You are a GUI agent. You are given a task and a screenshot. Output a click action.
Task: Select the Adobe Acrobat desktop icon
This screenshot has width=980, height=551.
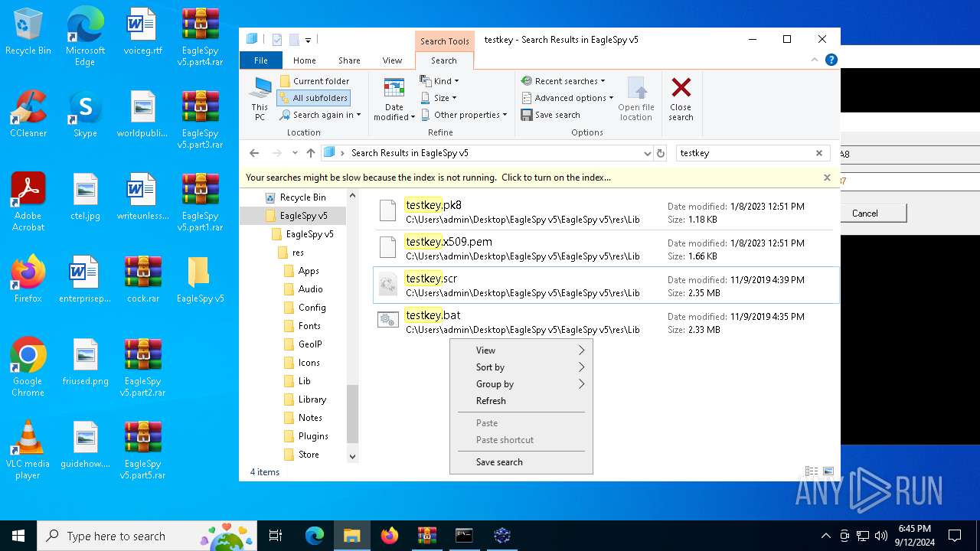pos(28,202)
